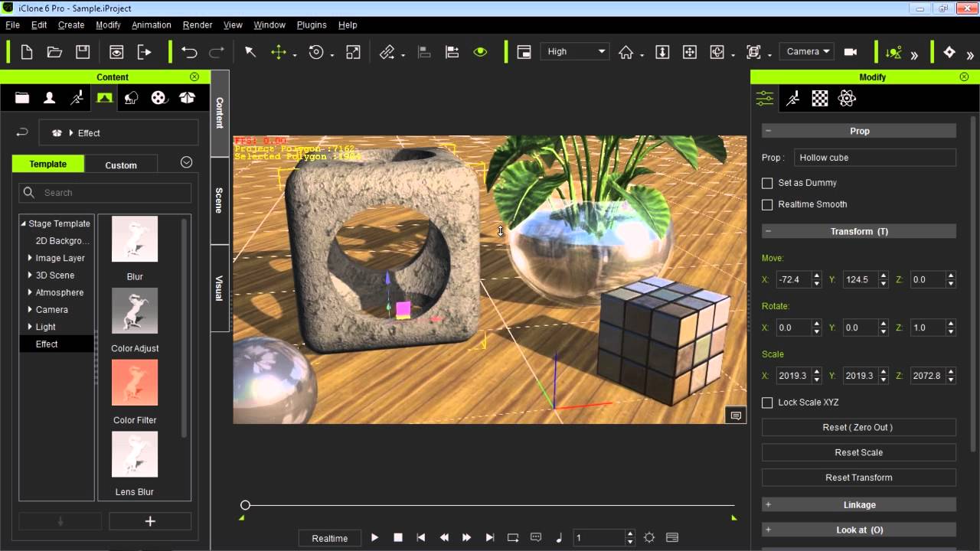Open the High render quality dropdown

(575, 51)
